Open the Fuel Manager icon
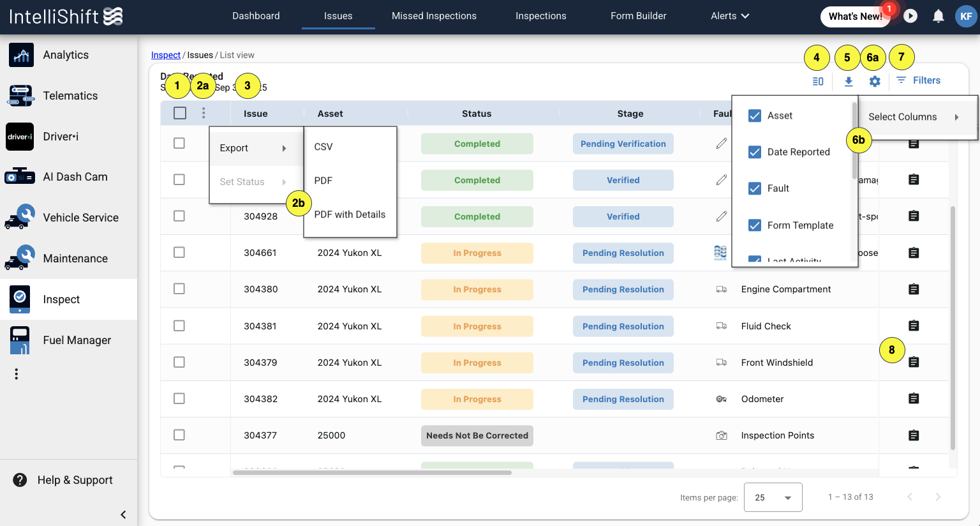The image size is (980, 526). click(x=20, y=340)
